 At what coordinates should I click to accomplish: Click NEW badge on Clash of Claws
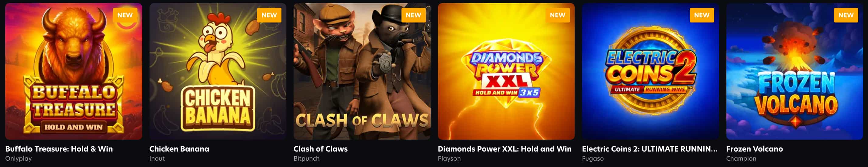click(413, 15)
